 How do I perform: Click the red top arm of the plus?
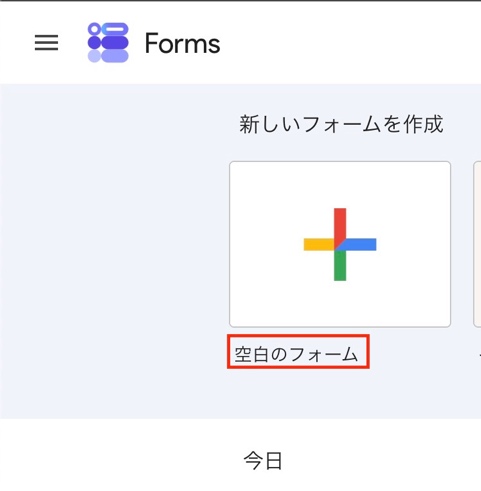click(x=340, y=224)
